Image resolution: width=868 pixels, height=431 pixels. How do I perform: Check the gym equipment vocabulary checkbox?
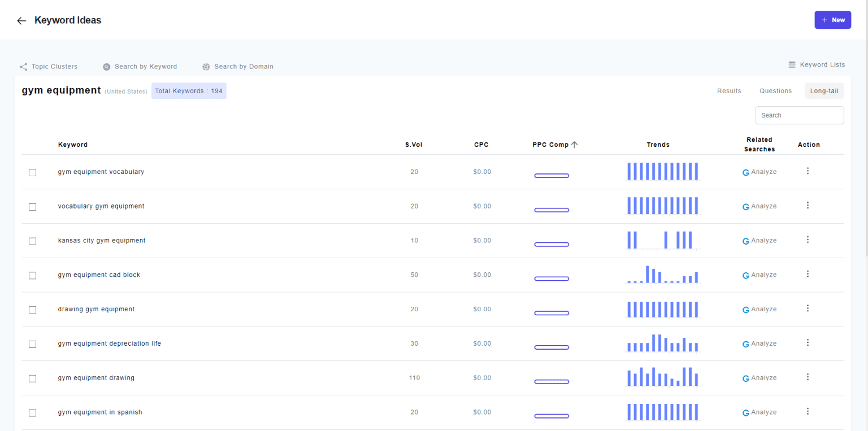[x=33, y=172]
